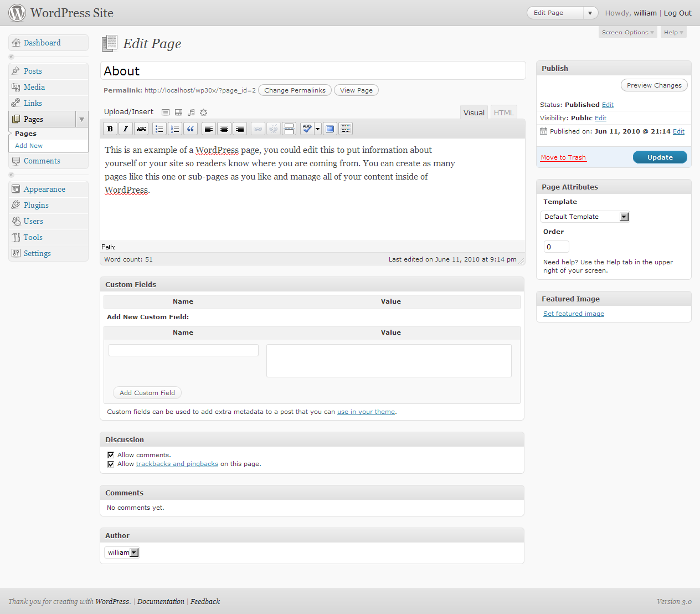Switch to the HTML editor tab
Image resolution: width=700 pixels, height=614 pixels.
(x=504, y=112)
